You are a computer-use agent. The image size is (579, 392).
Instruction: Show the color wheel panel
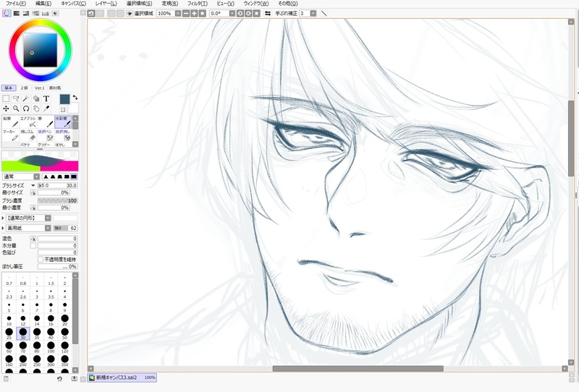pyautogui.click(x=7, y=13)
